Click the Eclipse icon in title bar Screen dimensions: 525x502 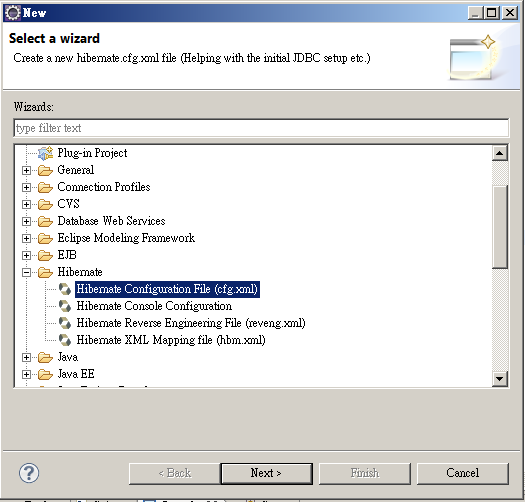click(13, 13)
